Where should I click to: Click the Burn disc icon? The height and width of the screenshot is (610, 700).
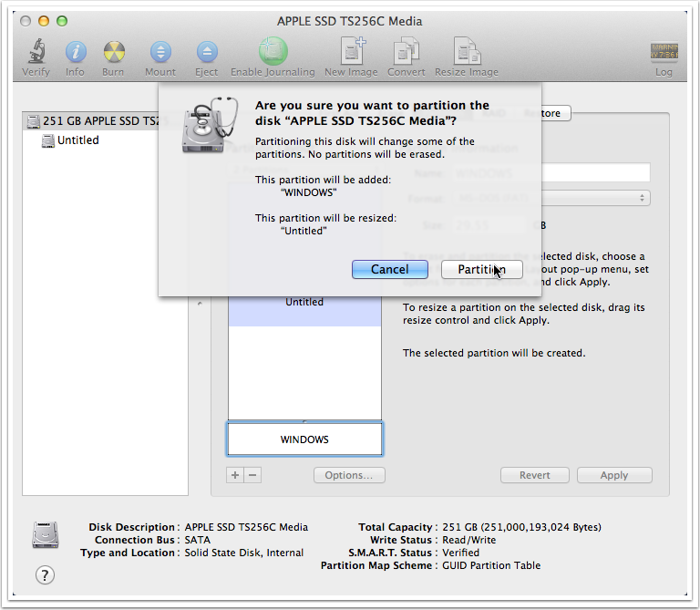(113, 52)
